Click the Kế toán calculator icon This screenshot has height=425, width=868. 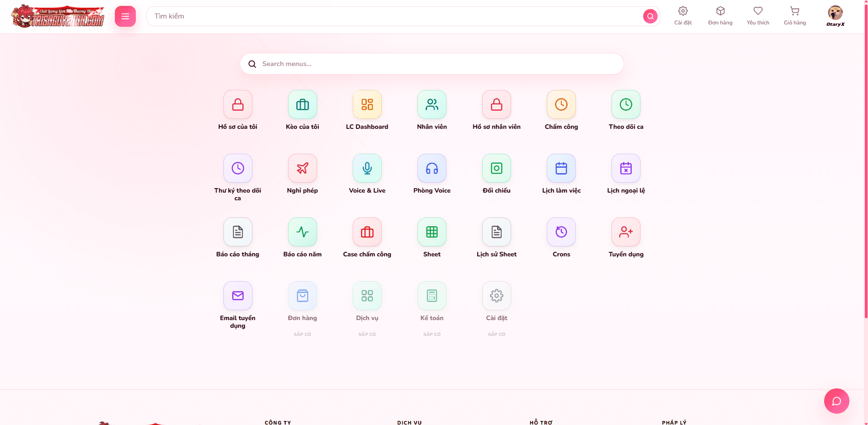click(x=432, y=296)
